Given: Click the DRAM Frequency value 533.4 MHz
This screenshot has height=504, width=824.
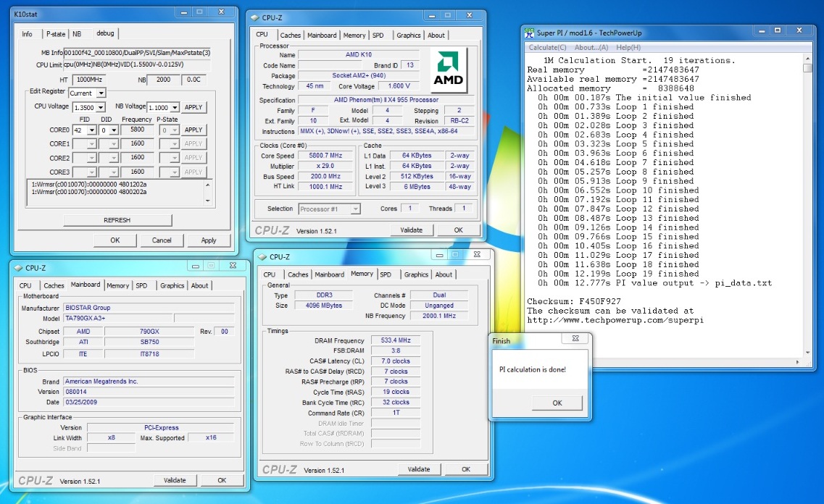Looking at the screenshot, I should [396, 340].
